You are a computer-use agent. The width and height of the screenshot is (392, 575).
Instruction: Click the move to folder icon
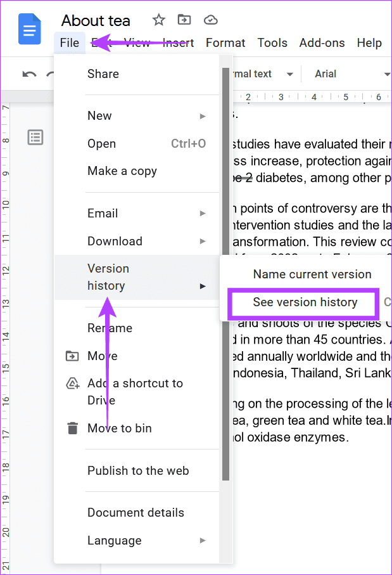click(184, 20)
